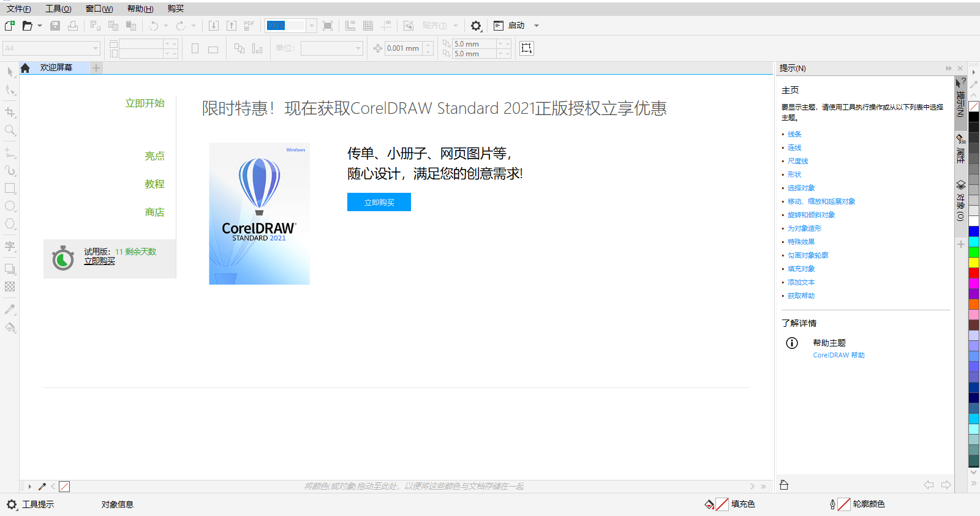
Task: Expand the snap-to (贴齐) dropdown arrow
Action: [x=456, y=26]
